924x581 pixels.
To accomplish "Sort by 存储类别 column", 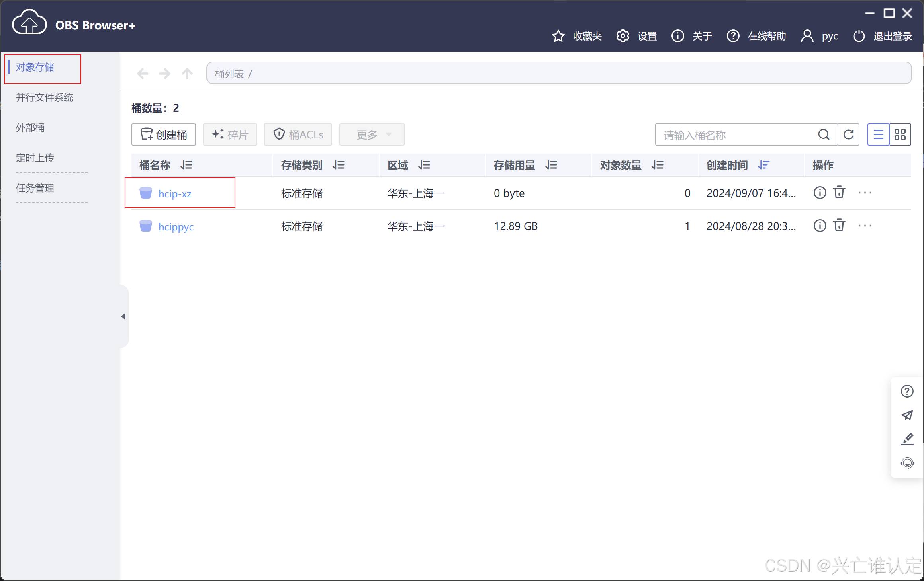I will click(339, 165).
